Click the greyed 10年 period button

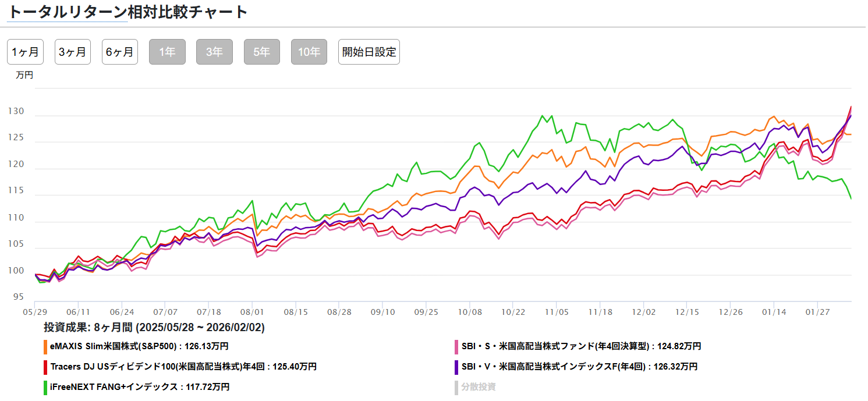pyautogui.click(x=309, y=52)
